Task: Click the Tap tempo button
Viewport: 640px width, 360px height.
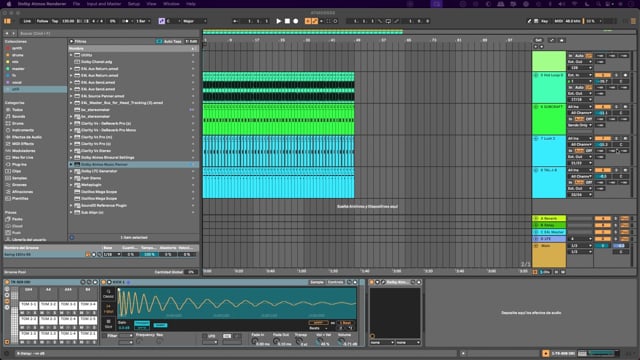Action: point(55,21)
